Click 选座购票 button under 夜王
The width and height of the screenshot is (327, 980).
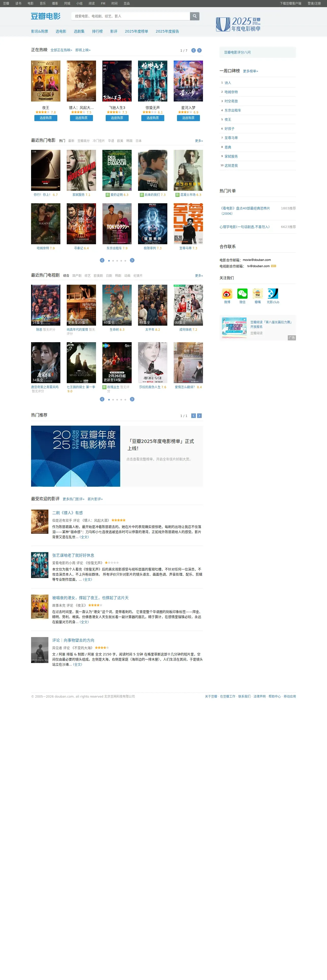46,118
